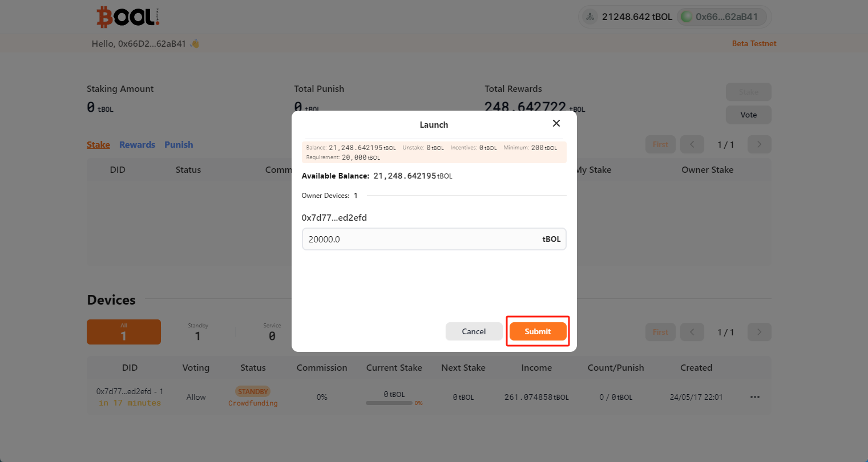Cancel the Launch dialog
This screenshot has height=462, width=868.
click(x=474, y=331)
